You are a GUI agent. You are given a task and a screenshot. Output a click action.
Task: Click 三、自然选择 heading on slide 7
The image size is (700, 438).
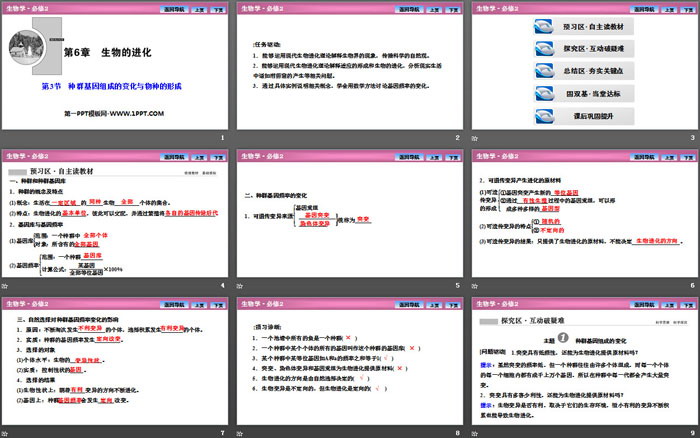[68, 320]
